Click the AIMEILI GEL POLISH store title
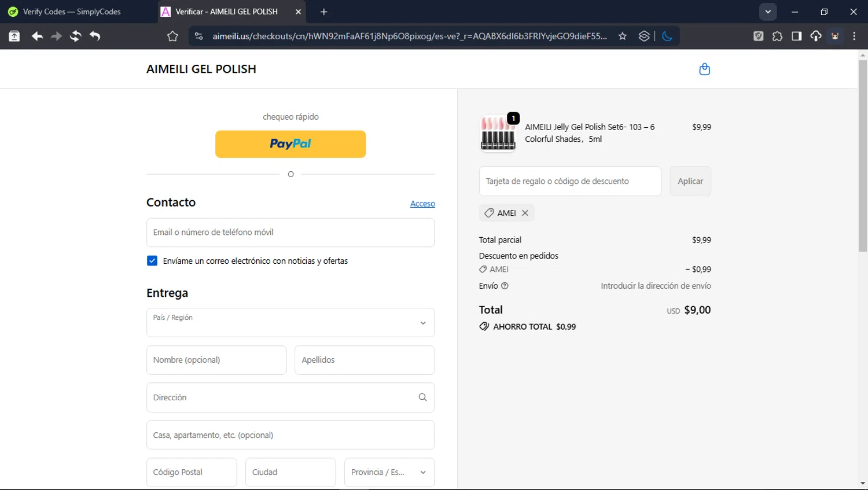This screenshot has height=490, width=868. click(x=201, y=69)
